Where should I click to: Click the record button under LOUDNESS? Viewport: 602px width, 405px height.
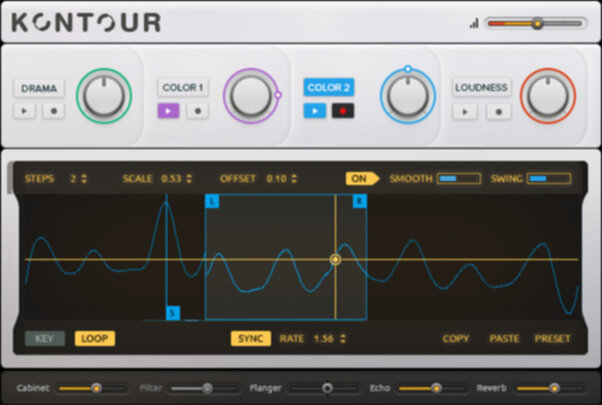click(497, 111)
